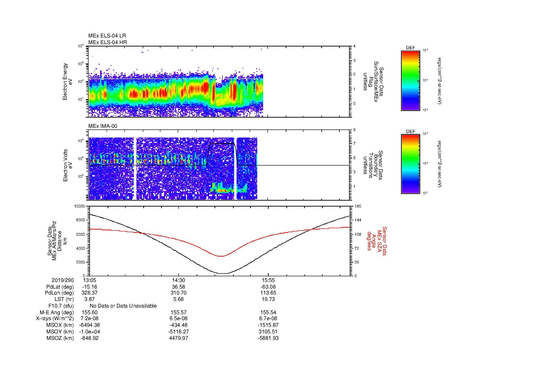Click the 15:55 time tick label
The image size is (555, 392).
click(x=268, y=280)
